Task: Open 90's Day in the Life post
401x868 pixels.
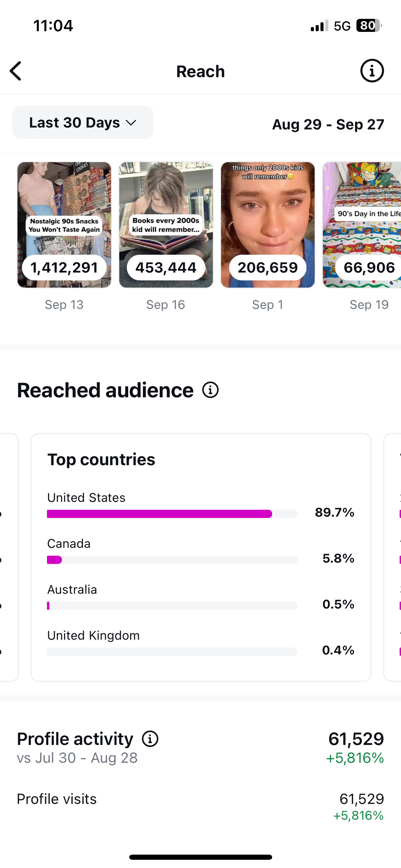Action: pos(362,225)
